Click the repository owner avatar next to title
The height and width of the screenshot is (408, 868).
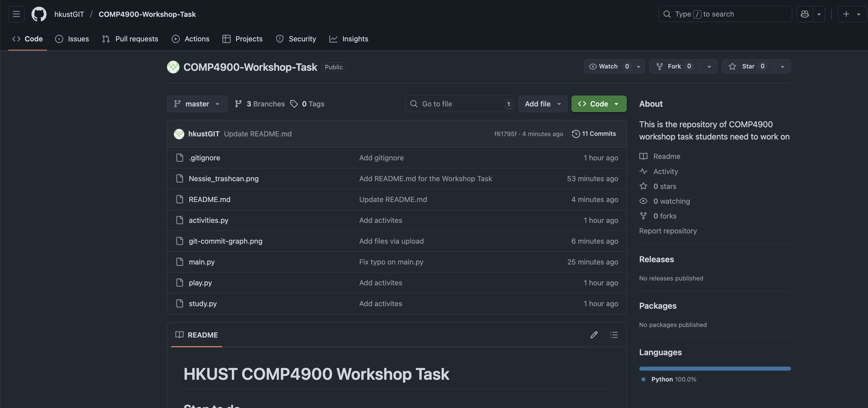(173, 67)
